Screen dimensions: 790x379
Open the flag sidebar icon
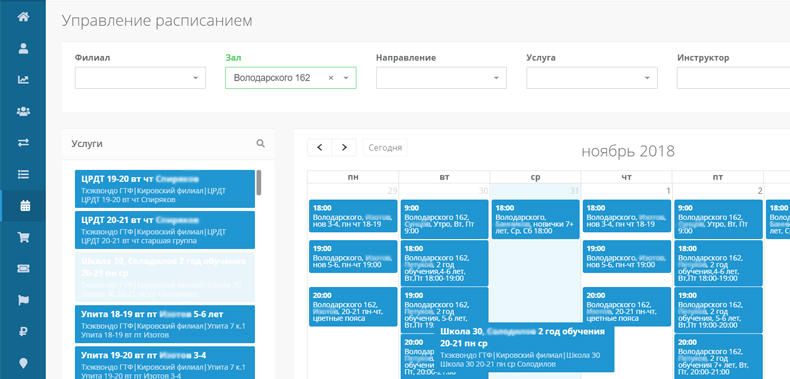[x=23, y=300]
